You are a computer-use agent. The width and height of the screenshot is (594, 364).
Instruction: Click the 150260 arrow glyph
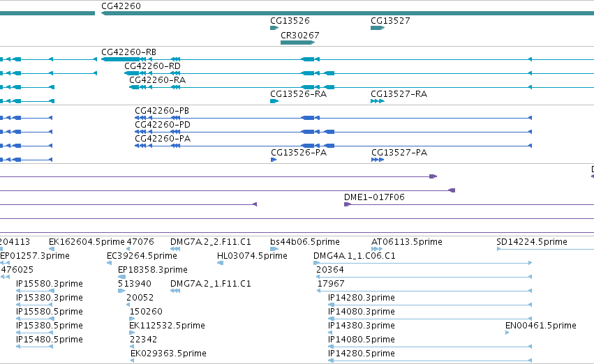[132, 319]
